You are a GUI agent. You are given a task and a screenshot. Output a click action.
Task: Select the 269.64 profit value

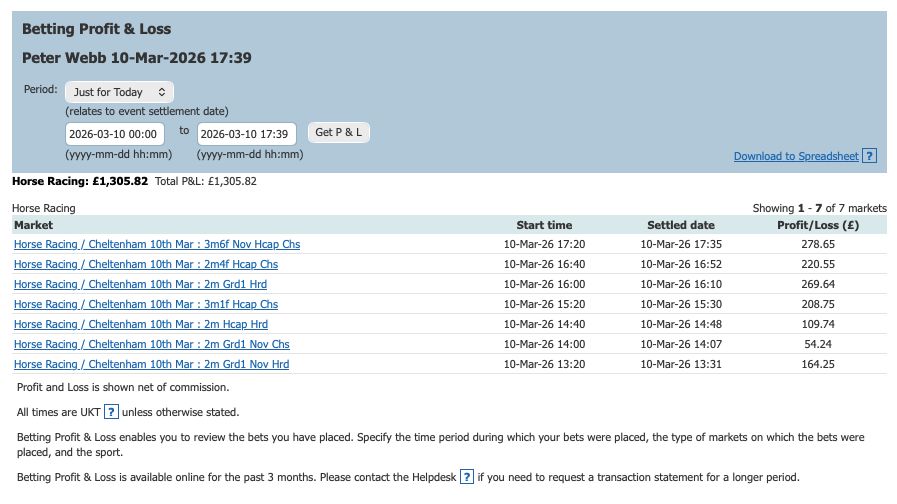[818, 284]
